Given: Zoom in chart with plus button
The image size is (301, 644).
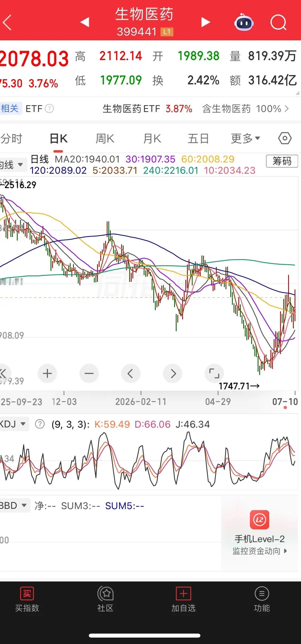Looking at the screenshot, I should click(47, 373).
